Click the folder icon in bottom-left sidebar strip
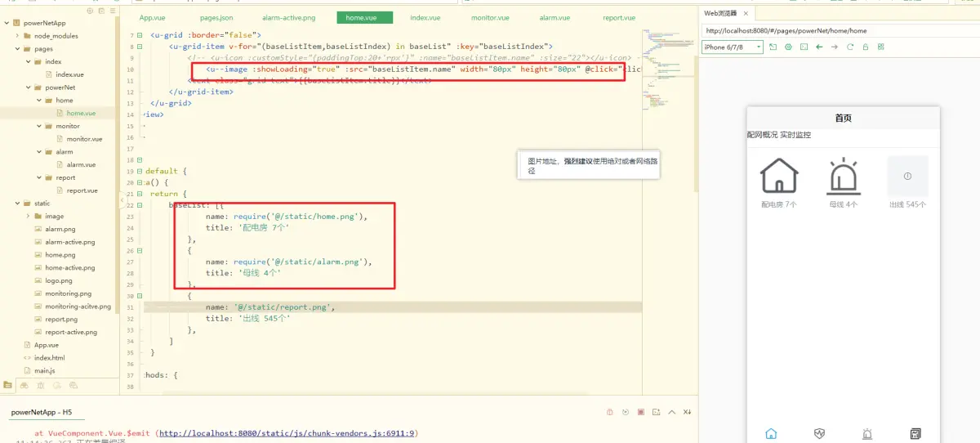This screenshot has height=443, width=980. click(8, 384)
